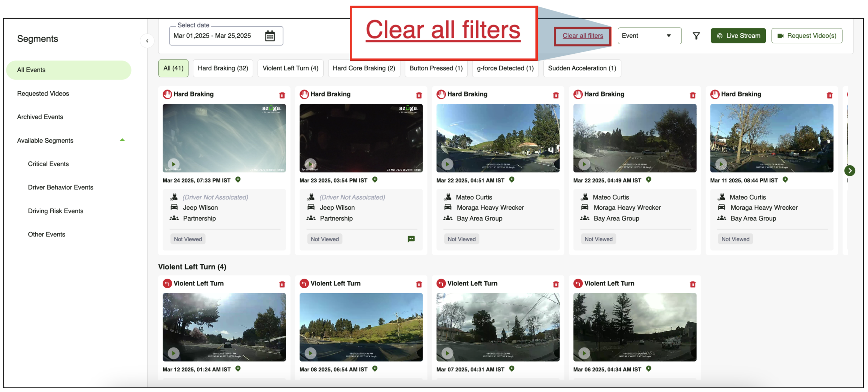Click location pin for Mar 11 event
The height and width of the screenshot is (392, 868).
coord(785,180)
